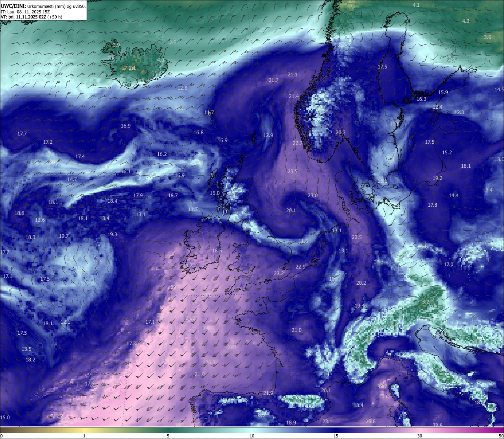Click the map value 15.0
The height and width of the screenshot is (439, 504).
5,417
